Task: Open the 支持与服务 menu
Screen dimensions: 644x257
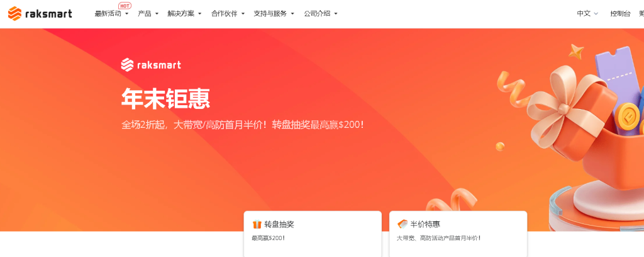Action: 274,14
